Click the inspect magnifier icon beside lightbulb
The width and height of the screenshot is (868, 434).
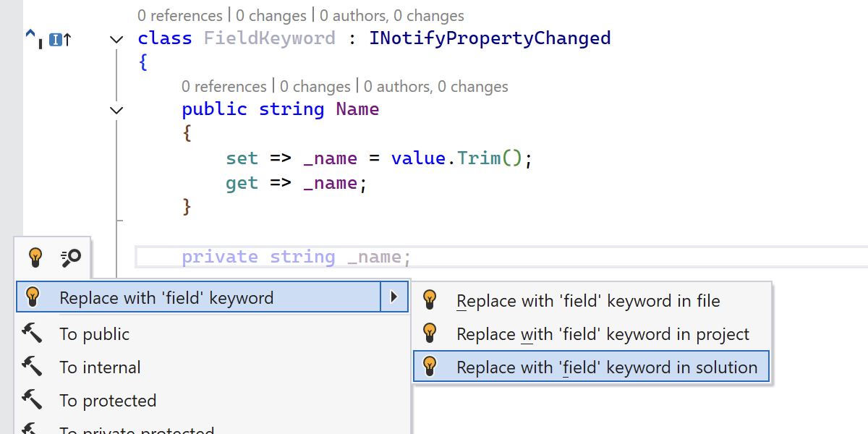pyautogui.click(x=71, y=257)
